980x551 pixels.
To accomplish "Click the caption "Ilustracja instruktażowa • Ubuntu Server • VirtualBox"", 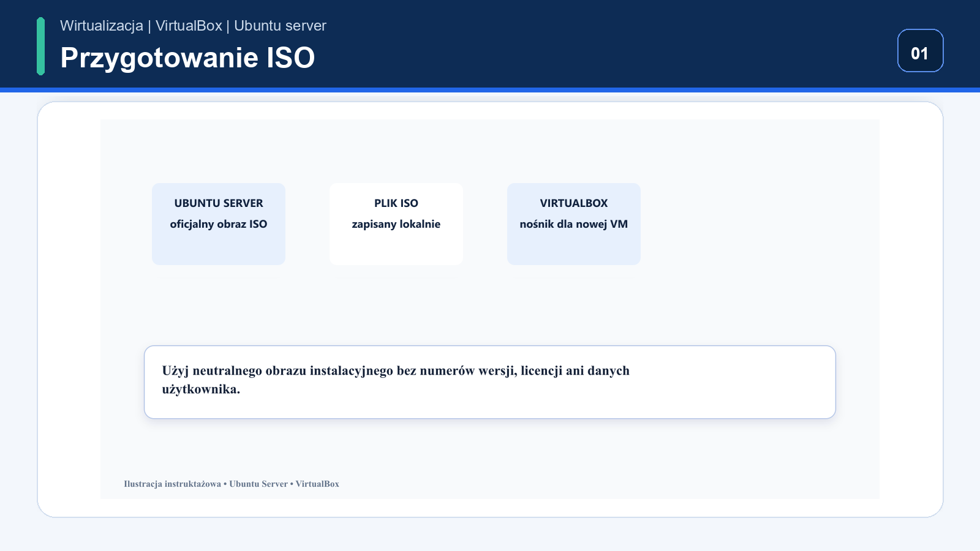I will tap(232, 484).
